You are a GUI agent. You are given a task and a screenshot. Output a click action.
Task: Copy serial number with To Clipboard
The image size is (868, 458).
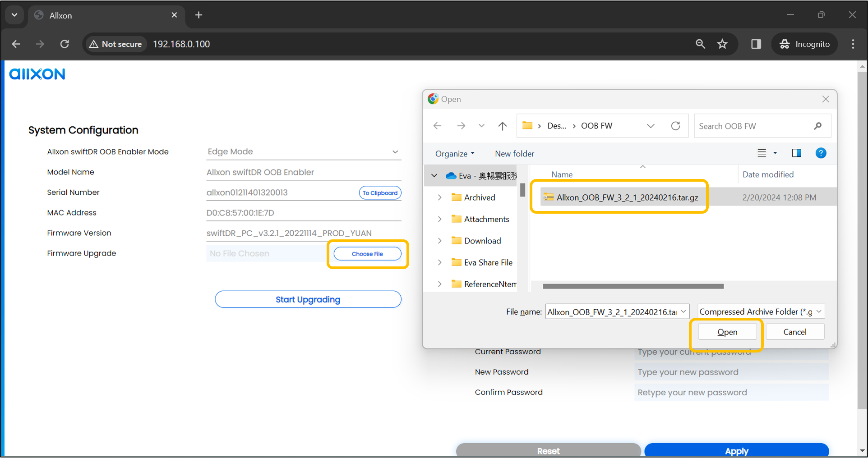380,192
